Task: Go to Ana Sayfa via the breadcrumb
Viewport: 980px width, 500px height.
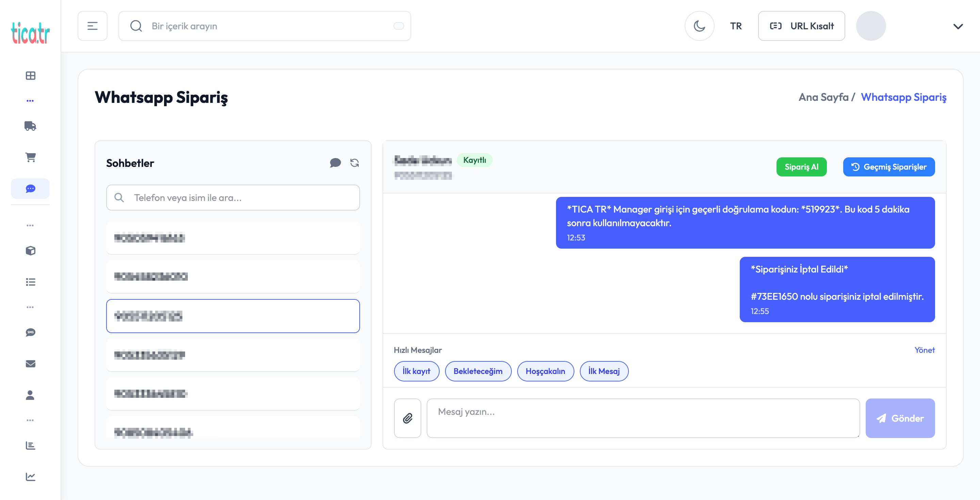Action: [824, 97]
